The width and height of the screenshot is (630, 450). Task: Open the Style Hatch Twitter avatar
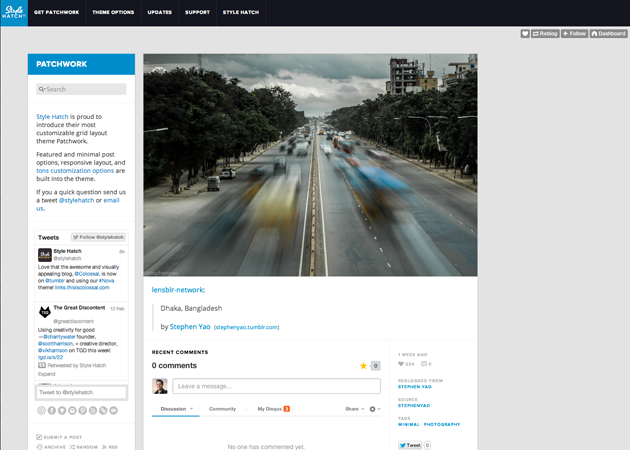tap(45, 255)
